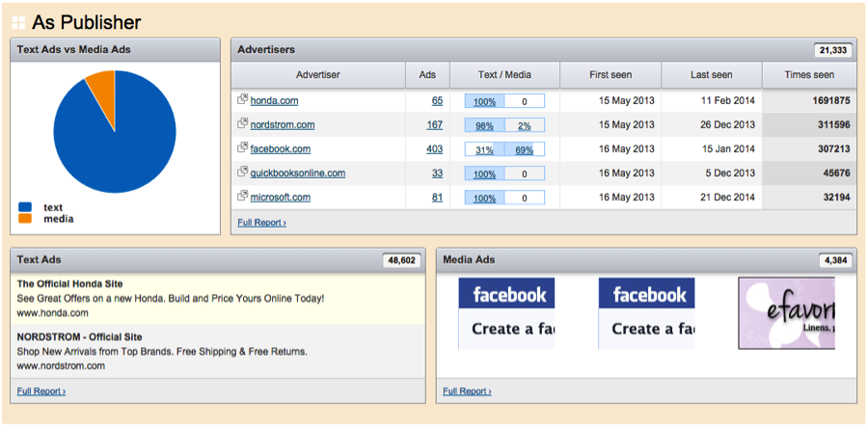Open microsoft.com's 81 ads link
Image resolution: width=868 pixels, height=428 pixels.
[x=437, y=198]
